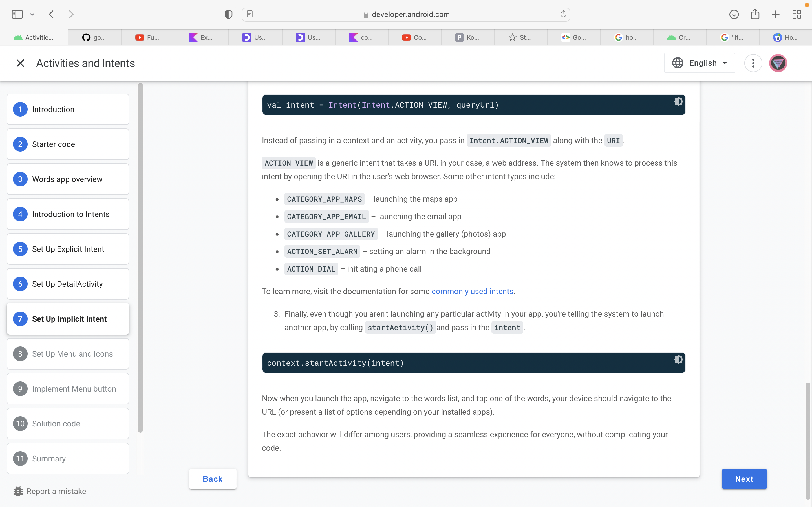Open the Reader view icon in address bar
The image size is (812, 507).
tap(250, 14)
